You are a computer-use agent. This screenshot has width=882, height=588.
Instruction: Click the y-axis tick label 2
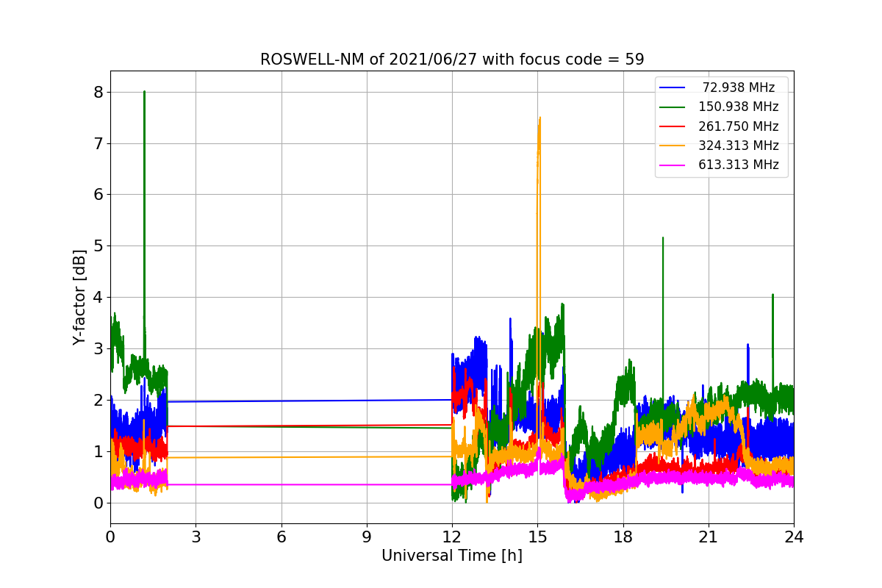point(98,401)
